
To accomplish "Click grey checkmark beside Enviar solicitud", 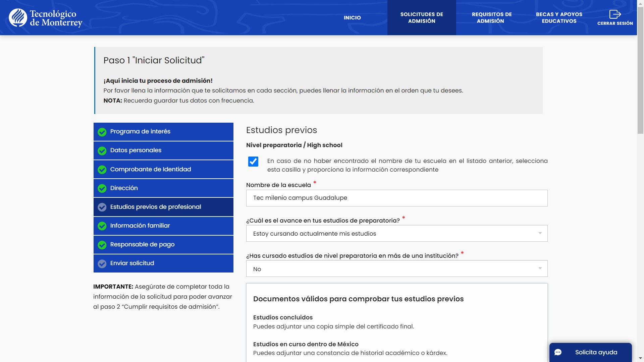I will point(102,264).
